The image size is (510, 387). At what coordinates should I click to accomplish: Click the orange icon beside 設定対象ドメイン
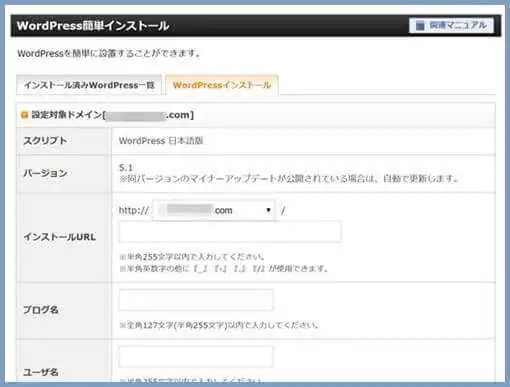(24, 115)
